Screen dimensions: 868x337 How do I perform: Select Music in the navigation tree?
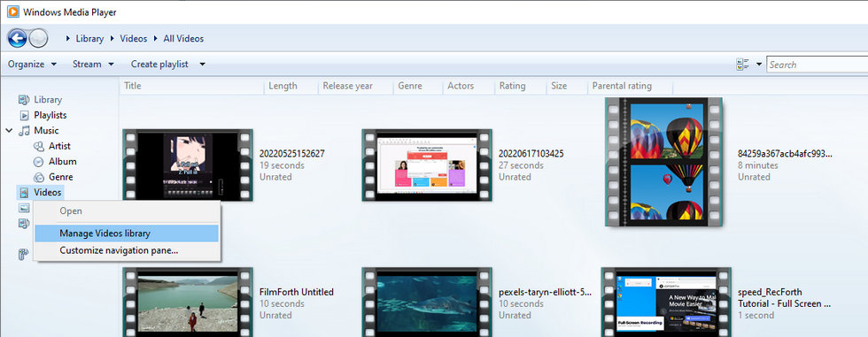click(x=46, y=130)
